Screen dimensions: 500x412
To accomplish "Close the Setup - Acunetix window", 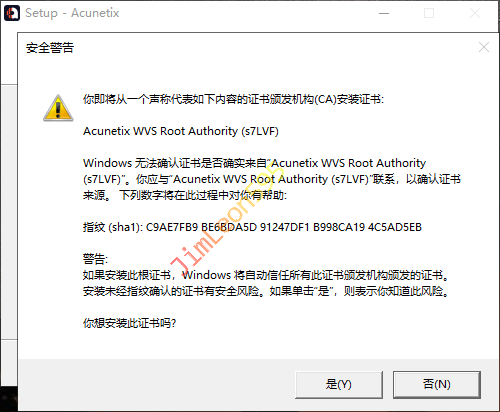I will (475, 13).
